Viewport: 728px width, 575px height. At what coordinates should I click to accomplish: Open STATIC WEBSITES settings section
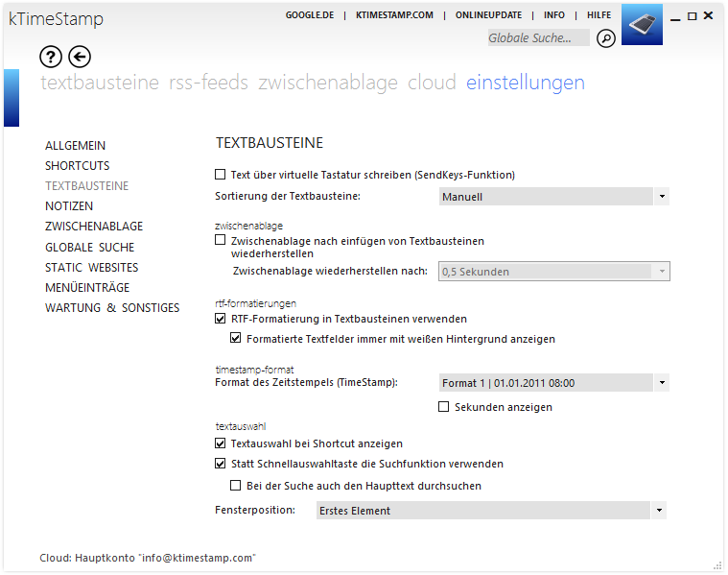[91, 267]
